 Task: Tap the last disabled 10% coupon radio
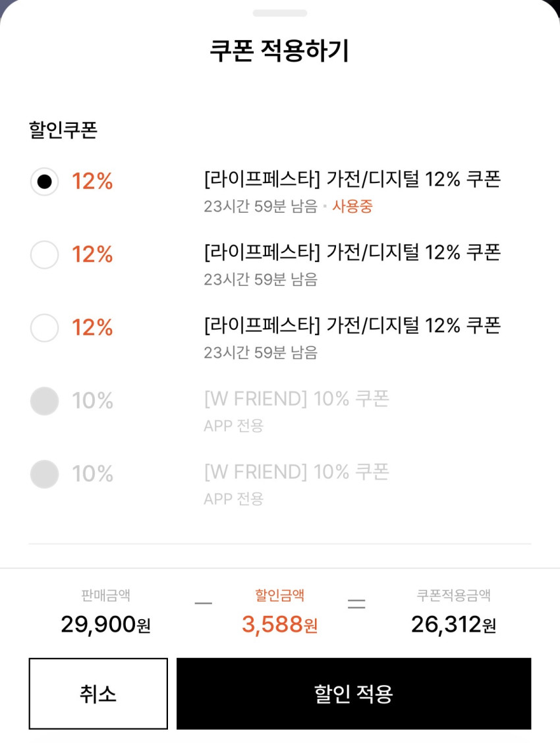(x=45, y=474)
